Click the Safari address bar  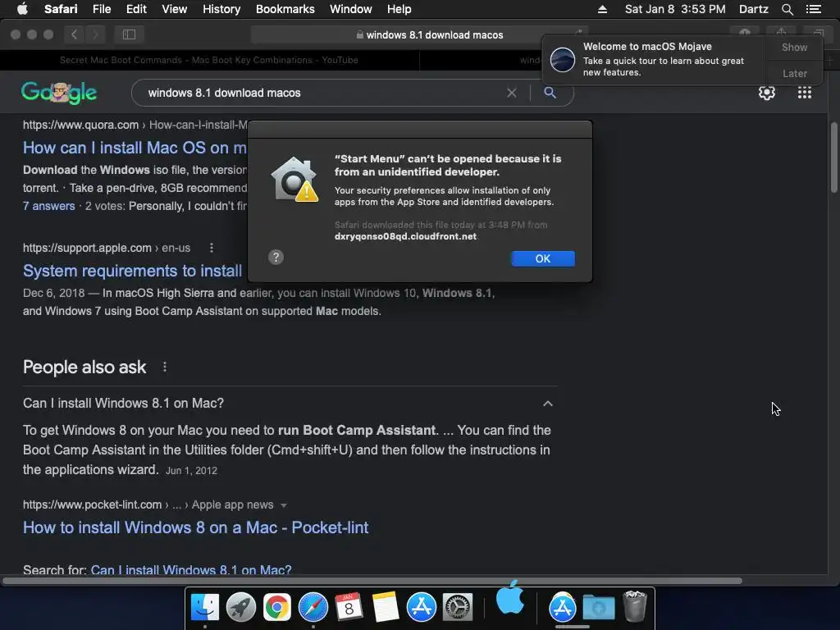click(x=419, y=34)
